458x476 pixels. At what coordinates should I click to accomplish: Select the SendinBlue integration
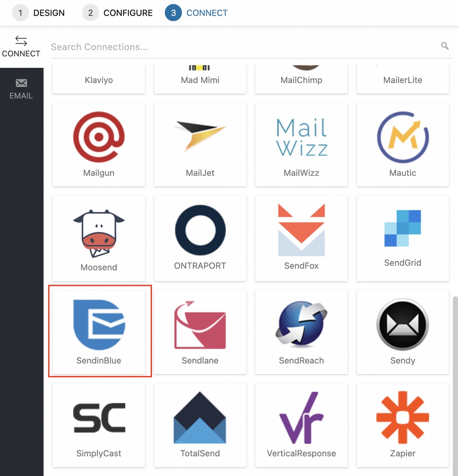(x=99, y=331)
